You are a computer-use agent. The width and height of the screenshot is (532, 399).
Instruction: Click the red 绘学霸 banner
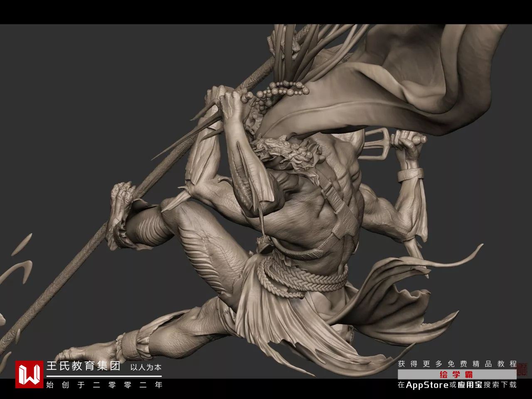[x=456, y=374]
